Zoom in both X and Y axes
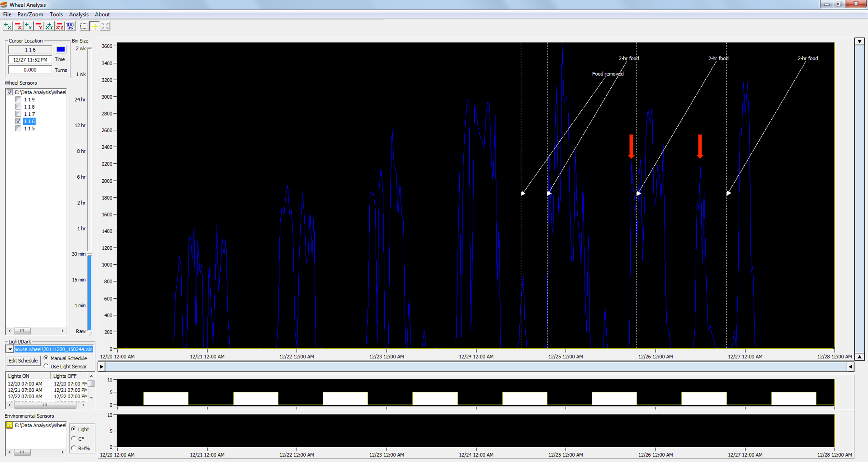This screenshot has width=868, height=462. pos(49,26)
